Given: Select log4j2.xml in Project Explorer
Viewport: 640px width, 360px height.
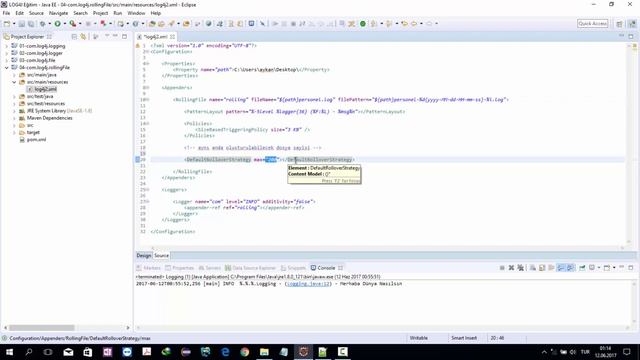Looking at the screenshot, I should click(x=45, y=89).
